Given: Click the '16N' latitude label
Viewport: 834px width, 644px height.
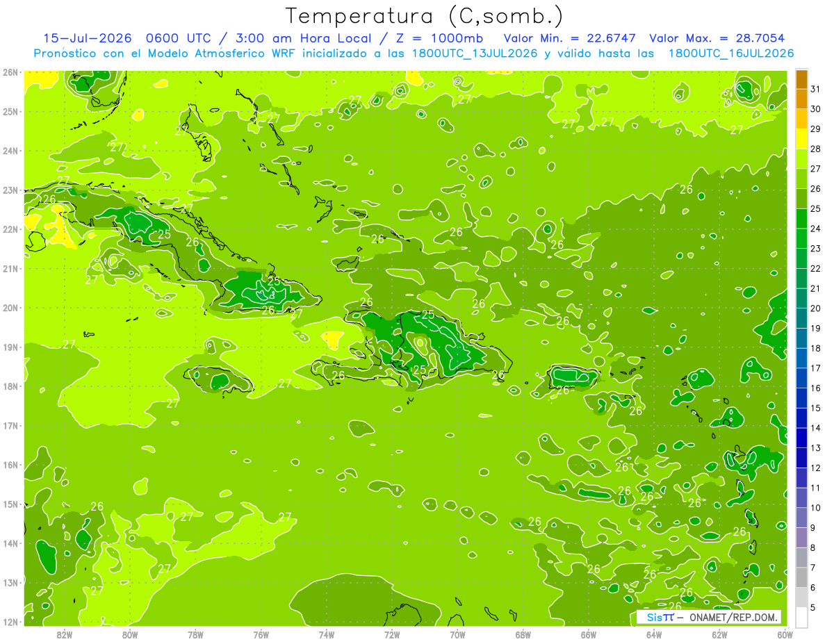Looking at the screenshot, I should pos(10,465).
